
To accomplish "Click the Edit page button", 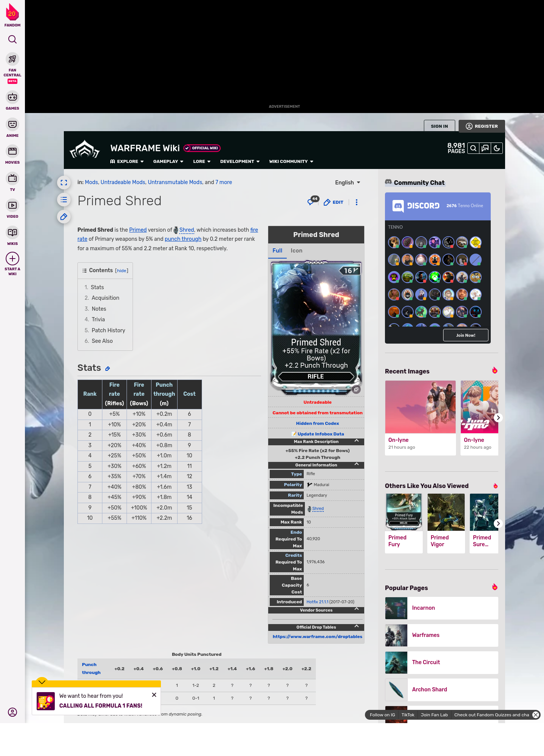I will click(334, 202).
